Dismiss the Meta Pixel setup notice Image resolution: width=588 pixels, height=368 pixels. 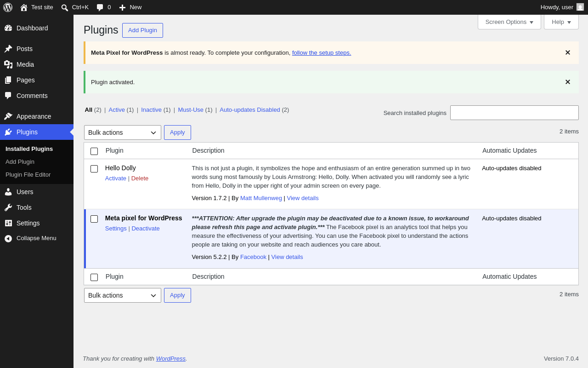point(568,53)
